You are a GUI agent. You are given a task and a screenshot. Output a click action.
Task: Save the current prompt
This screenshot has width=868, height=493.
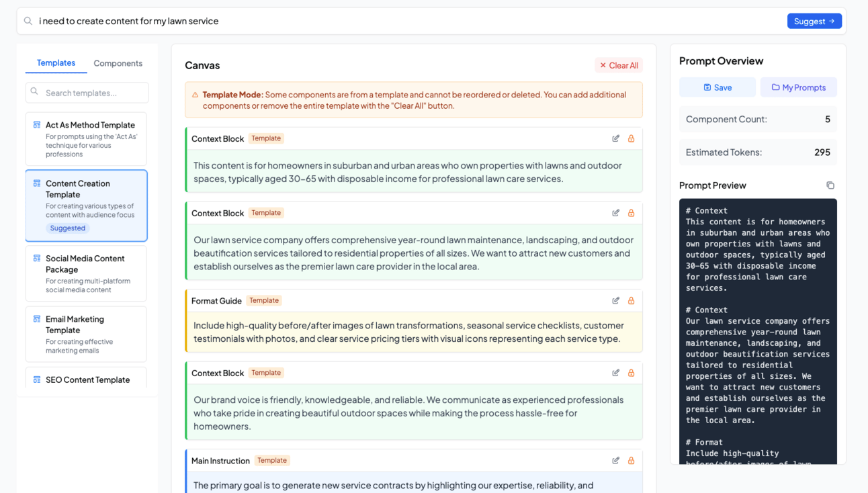click(717, 87)
